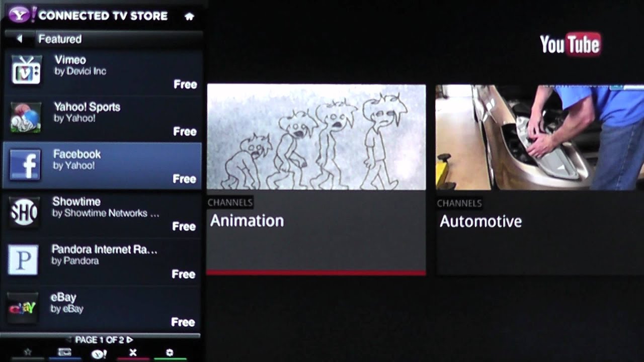The width and height of the screenshot is (644, 362).
Task: Click the Yahoo! icon in bottom bar
Action: click(99, 353)
